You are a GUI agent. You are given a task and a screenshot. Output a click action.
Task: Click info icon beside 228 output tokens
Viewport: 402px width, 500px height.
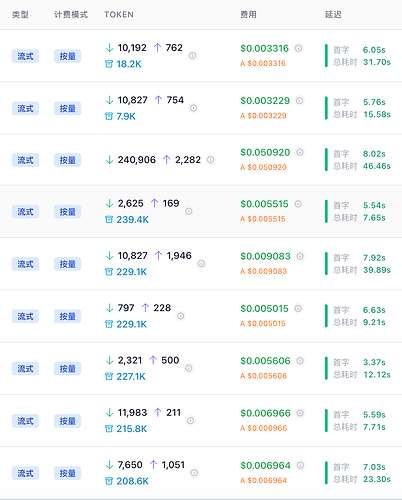180,316
